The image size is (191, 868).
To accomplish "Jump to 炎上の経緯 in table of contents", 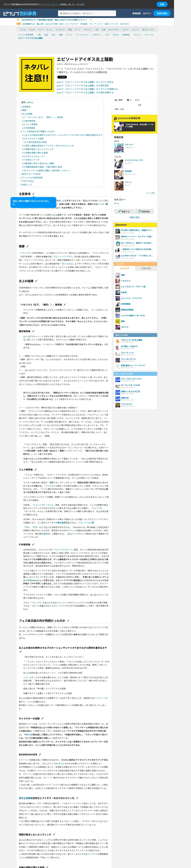I will pos(26,114).
